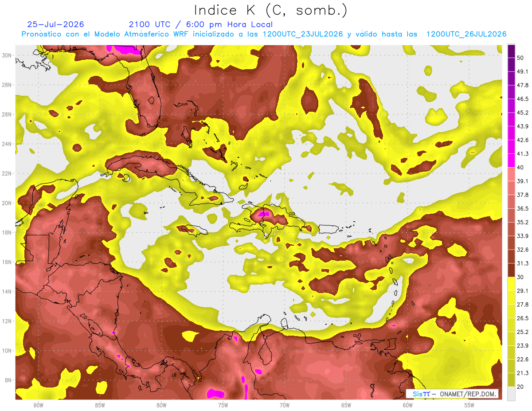Click the colorbar value 37.8
The height and width of the screenshot is (411, 532).
coord(523,195)
